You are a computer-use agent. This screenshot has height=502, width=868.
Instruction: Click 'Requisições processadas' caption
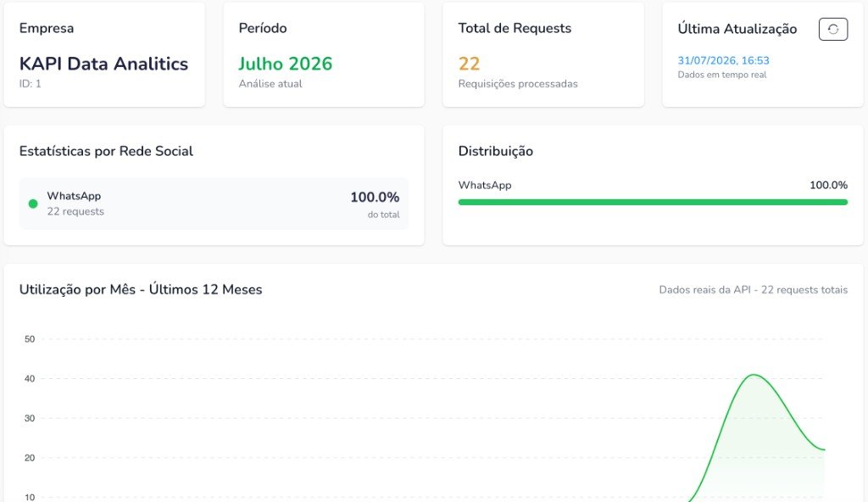point(518,84)
